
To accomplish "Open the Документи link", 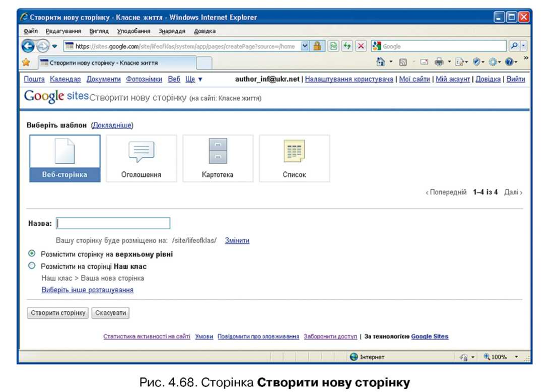I will click(x=103, y=79).
